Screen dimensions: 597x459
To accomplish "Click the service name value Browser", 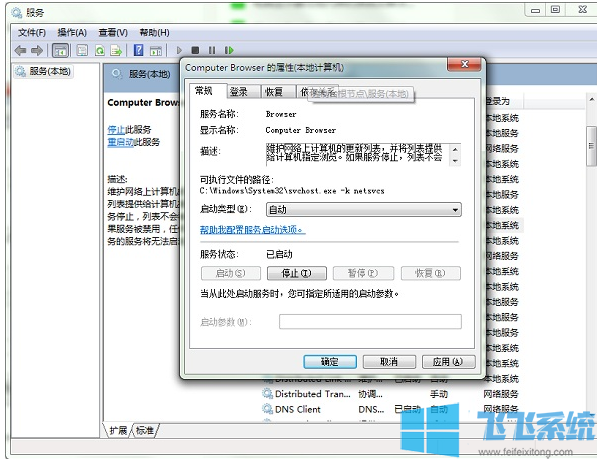I will tap(281, 114).
